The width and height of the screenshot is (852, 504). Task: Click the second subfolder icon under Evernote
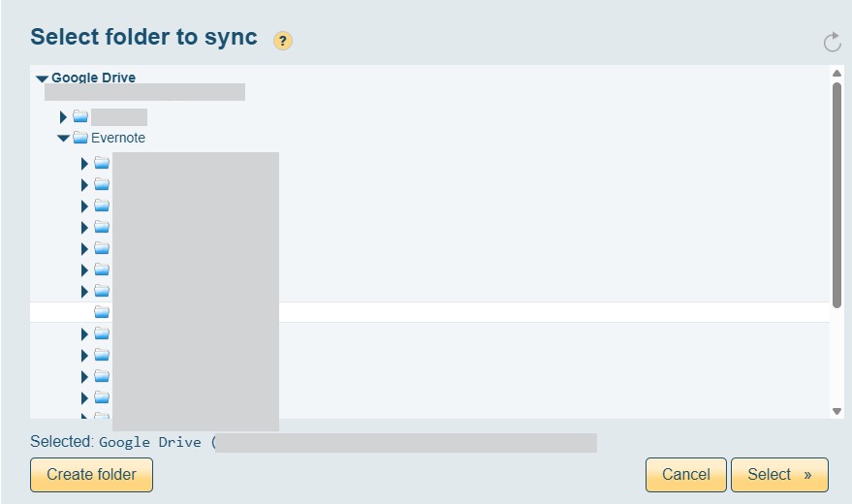coord(102,184)
